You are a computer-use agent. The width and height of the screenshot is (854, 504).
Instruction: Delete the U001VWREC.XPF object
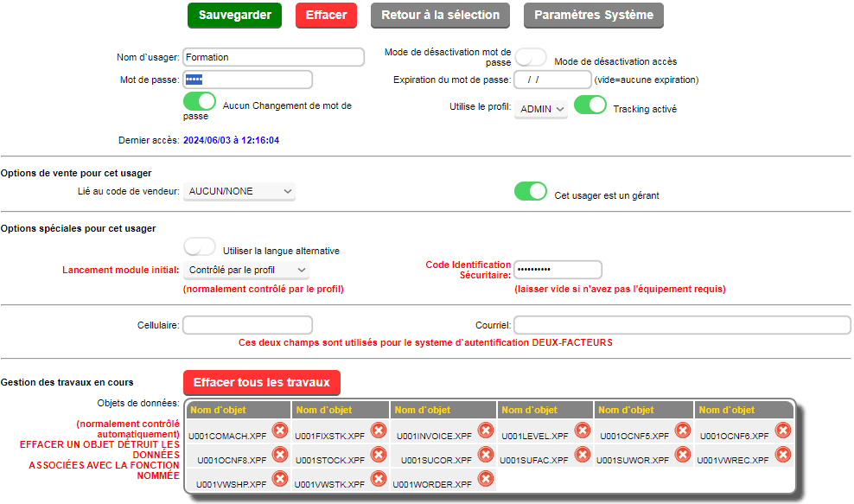783,455
